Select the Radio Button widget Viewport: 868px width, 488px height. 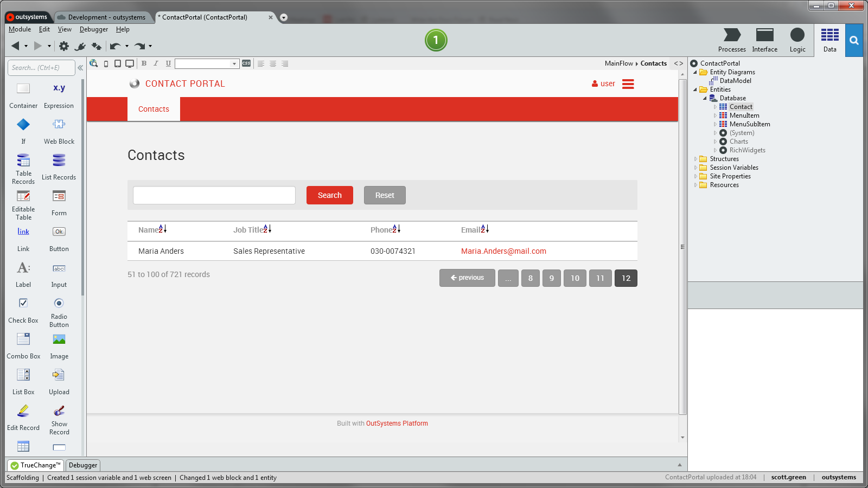[x=59, y=312]
